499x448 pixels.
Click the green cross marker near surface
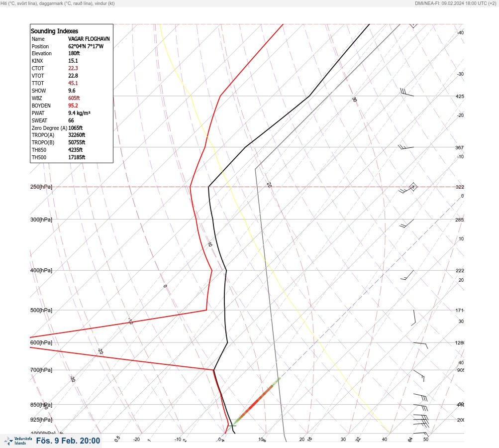pyautogui.click(x=232, y=426)
